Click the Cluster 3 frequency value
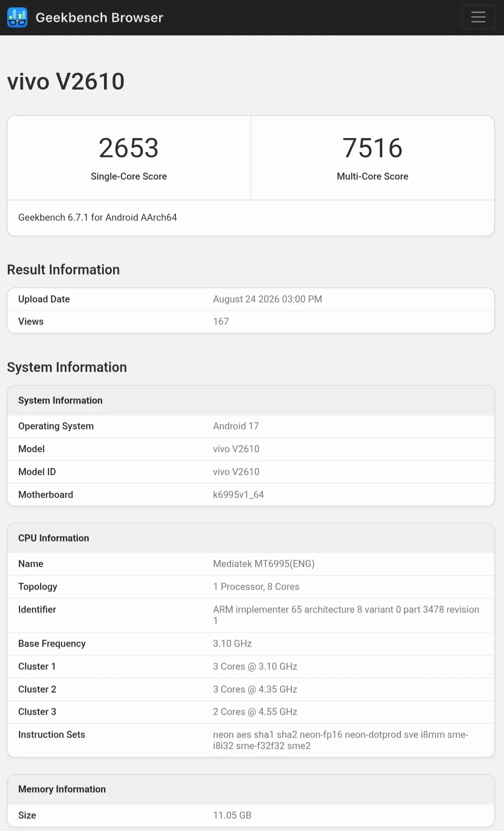Screen dimensions: 504x831 point(255,712)
